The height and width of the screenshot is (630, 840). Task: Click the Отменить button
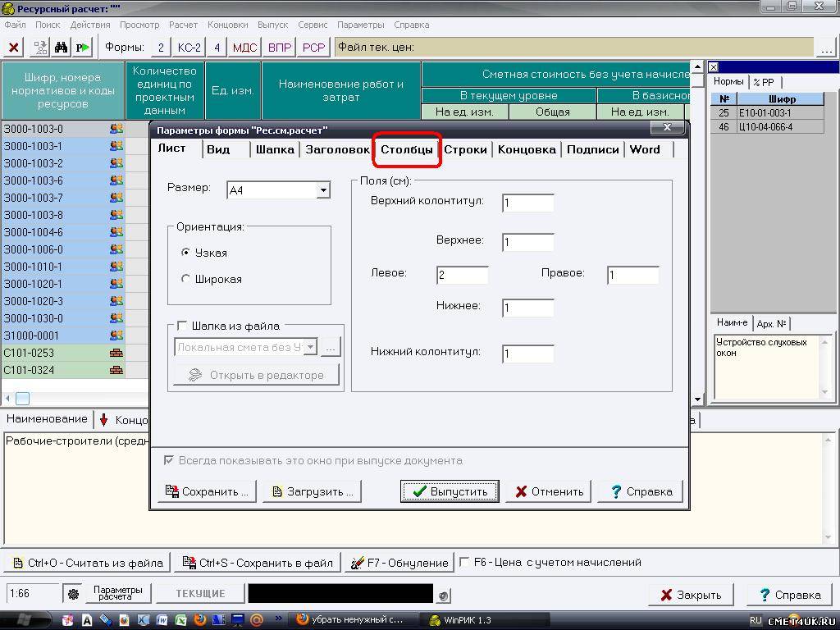tap(549, 491)
